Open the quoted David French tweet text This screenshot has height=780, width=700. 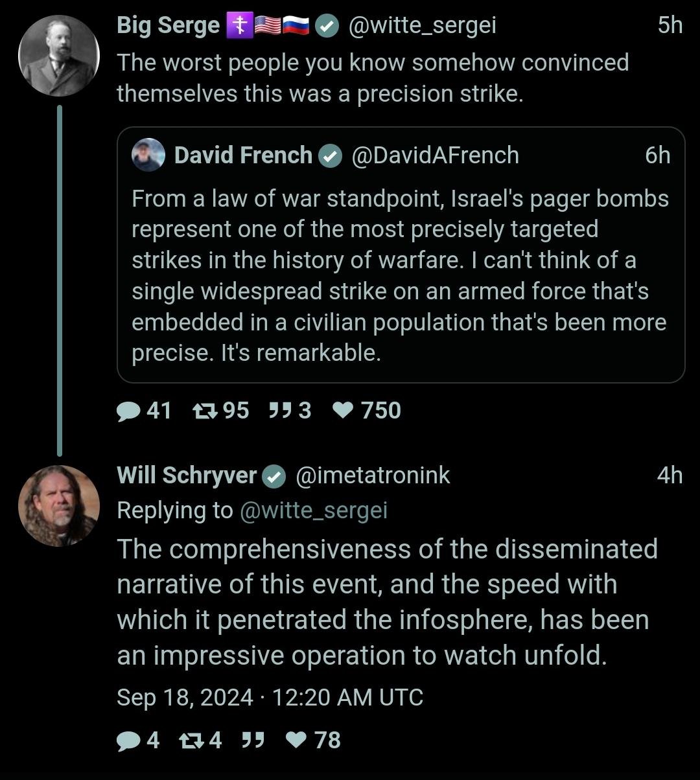click(x=400, y=275)
